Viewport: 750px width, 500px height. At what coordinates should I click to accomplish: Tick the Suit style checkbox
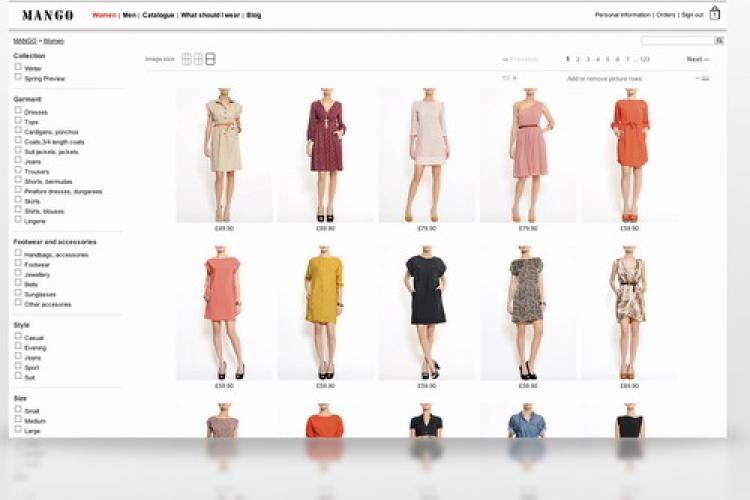[18, 376]
